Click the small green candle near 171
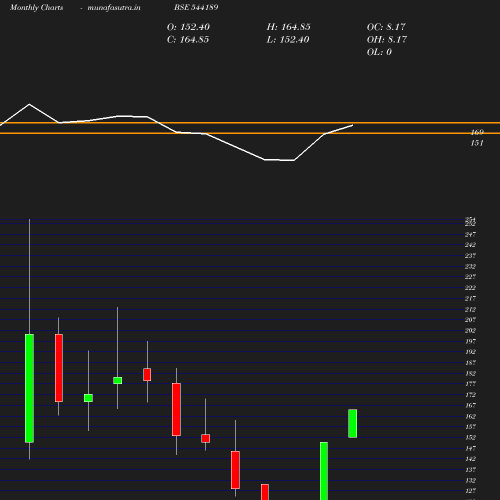The image size is (500, 500). click(88, 398)
